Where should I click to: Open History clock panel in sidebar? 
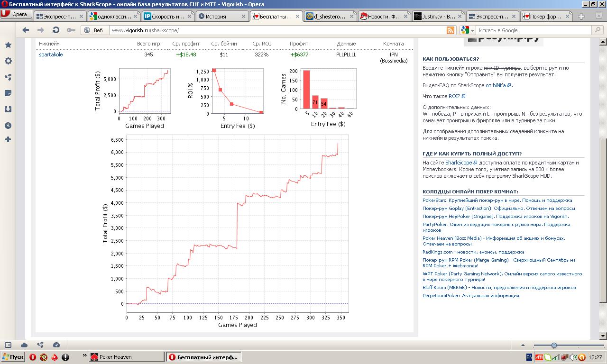[x=8, y=126]
